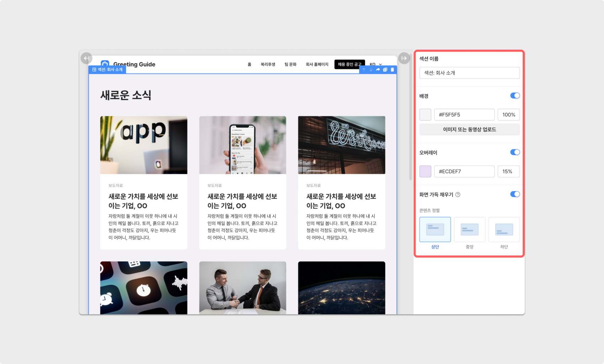Click the #F5F5F5 hex color field
604x364 pixels.
(464, 114)
